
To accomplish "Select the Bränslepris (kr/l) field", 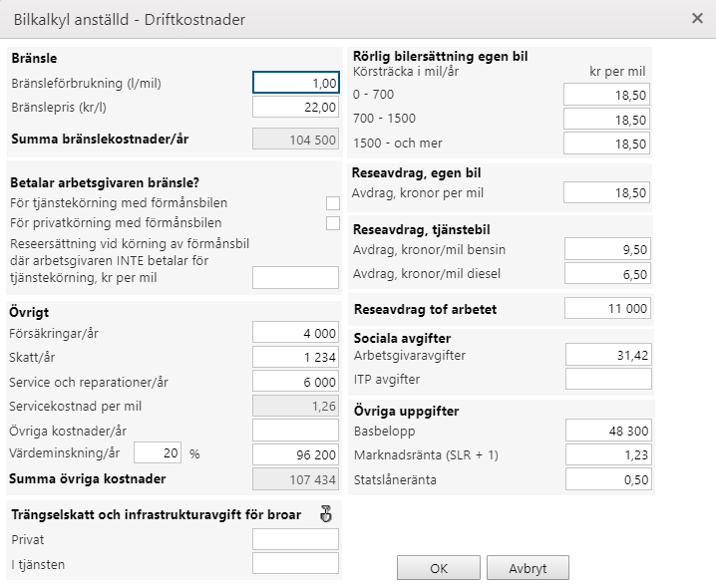I will tap(296, 108).
